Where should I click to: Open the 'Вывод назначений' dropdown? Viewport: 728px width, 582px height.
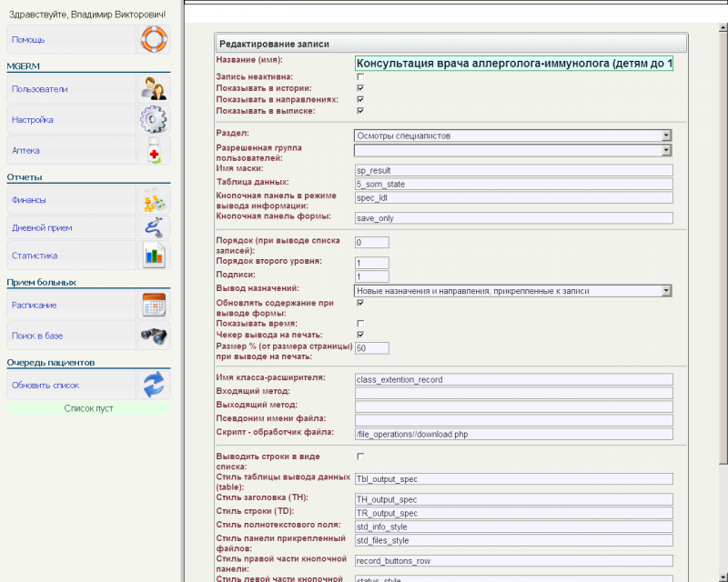pyautogui.click(x=666, y=290)
